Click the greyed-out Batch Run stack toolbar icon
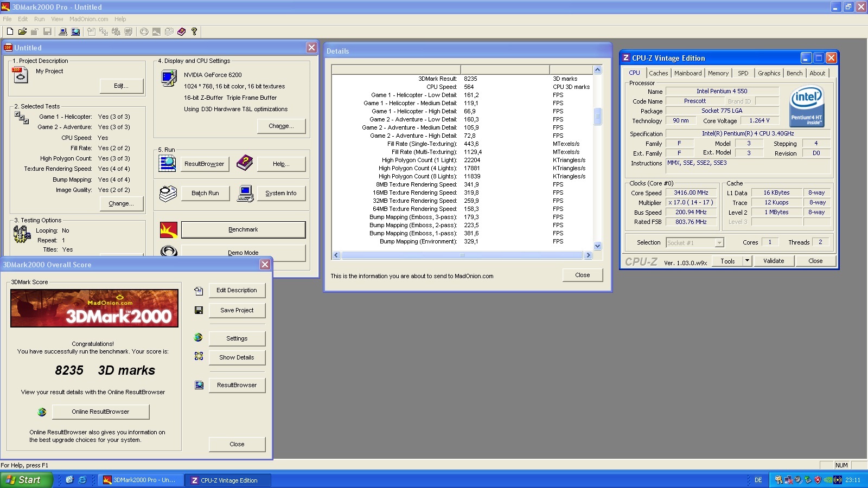The width and height of the screenshot is (868, 488). (169, 31)
